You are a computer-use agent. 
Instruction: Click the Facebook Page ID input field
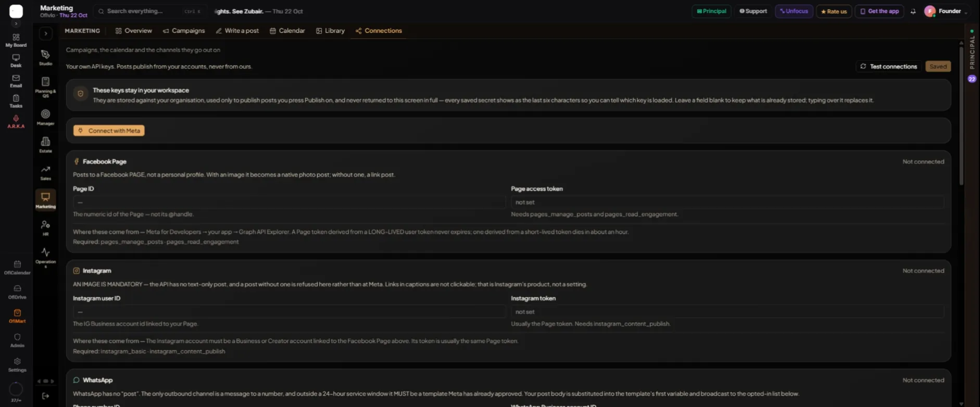click(289, 202)
